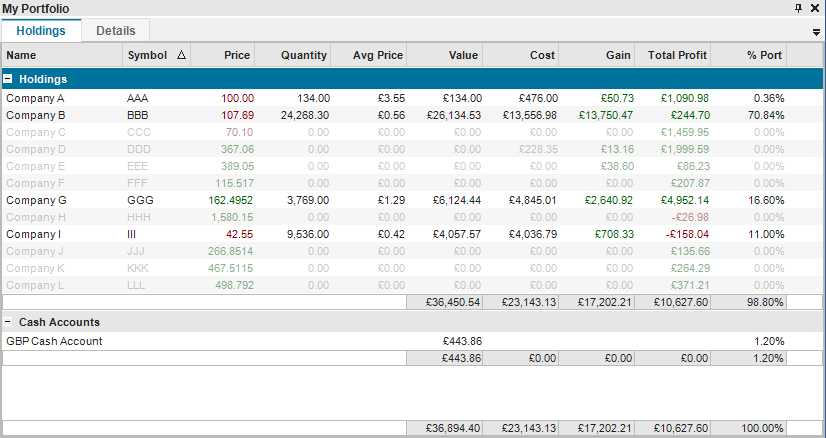This screenshot has width=826, height=438.
Task: Open the tab options dropdown arrow
Action: point(816,32)
